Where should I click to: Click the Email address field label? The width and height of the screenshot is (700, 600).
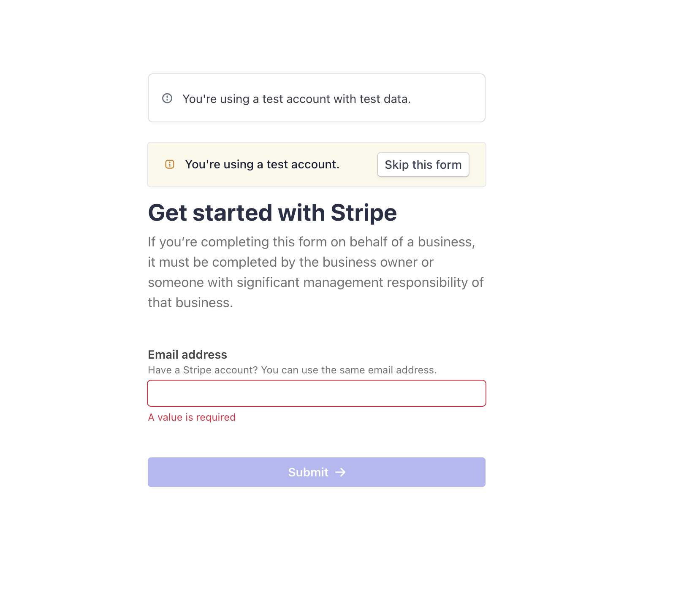point(187,354)
